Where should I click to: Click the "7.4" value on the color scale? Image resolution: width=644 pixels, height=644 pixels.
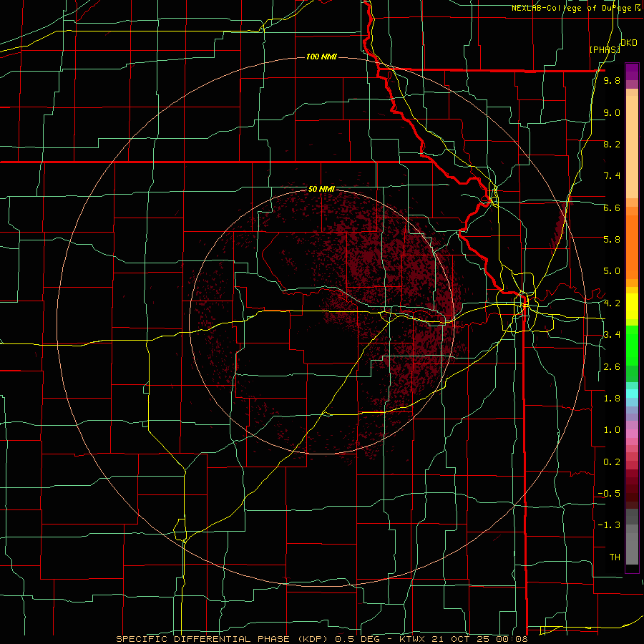click(x=612, y=176)
